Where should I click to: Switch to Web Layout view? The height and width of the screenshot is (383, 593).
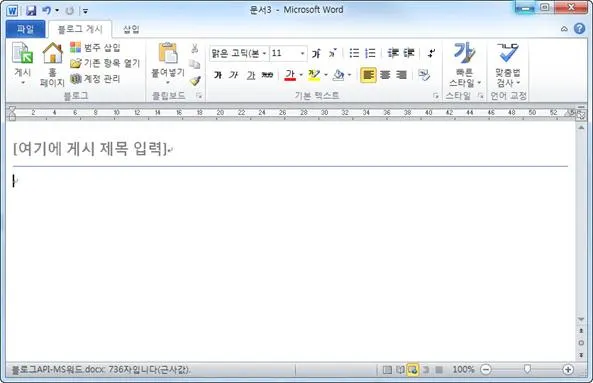click(413, 369)
